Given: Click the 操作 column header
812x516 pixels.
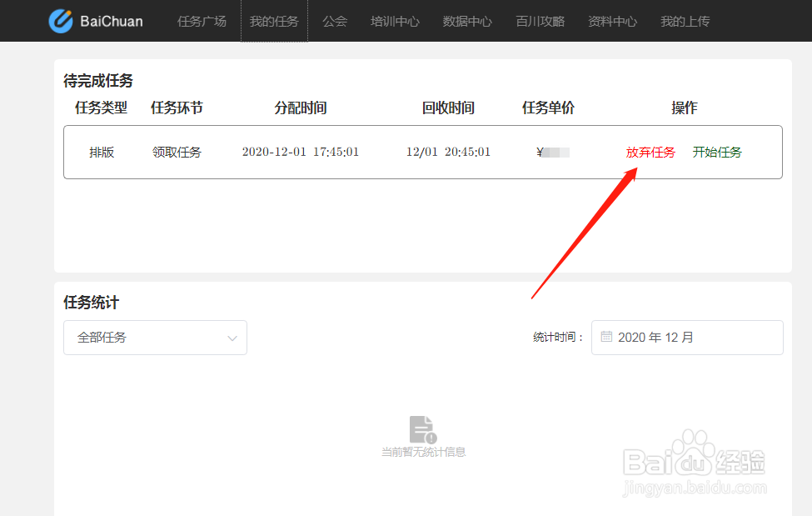Looking at the screenshot, I should pyautogui.click(x=684, y=108).
